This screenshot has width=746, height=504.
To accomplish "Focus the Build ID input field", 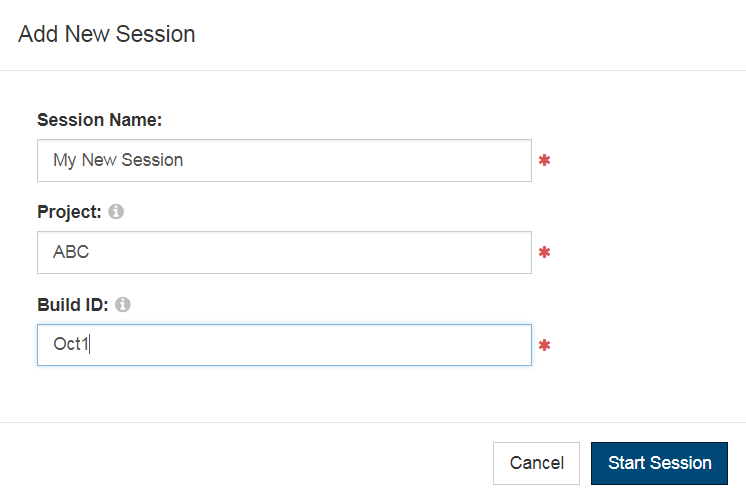I will (x=285, y=345).
